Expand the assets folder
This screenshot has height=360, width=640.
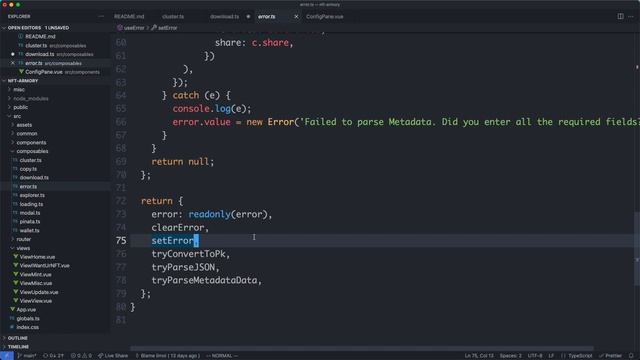(x=24, y=125)
